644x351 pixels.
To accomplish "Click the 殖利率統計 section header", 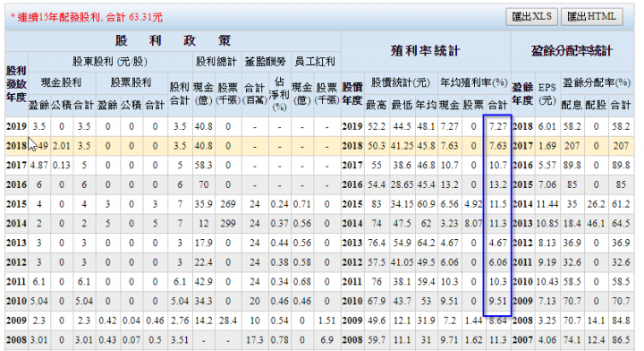I will click(x=426, y=51).
